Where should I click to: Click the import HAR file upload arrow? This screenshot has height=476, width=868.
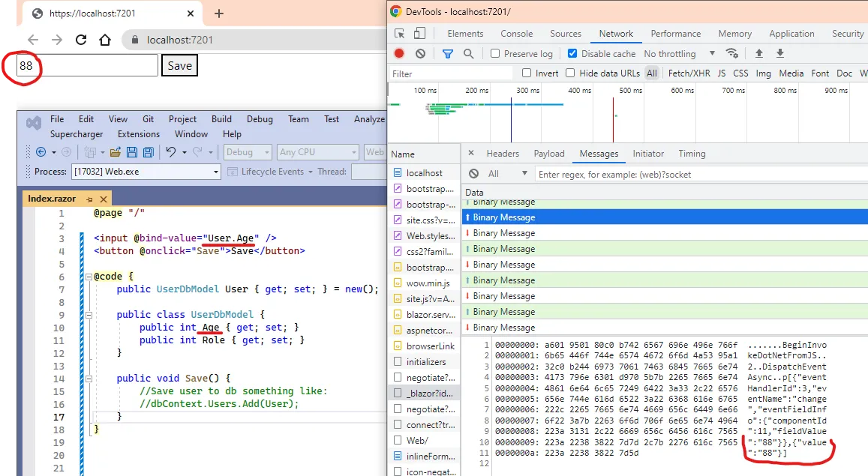pyautogui.click(x=758, y=53)
